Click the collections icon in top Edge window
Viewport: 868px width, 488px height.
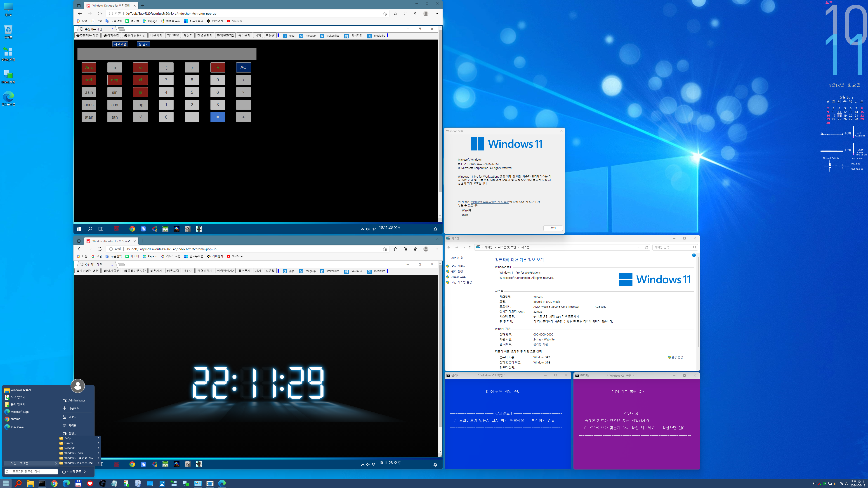click(x=405, y=14)
